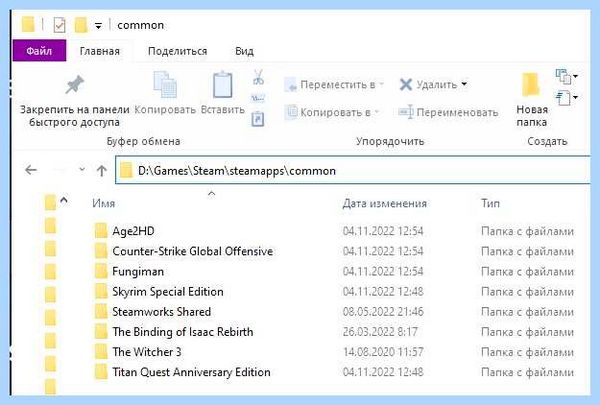Open the Переместить в dropdown
Screen dimensions: 600x405
(x=382, y=85)
